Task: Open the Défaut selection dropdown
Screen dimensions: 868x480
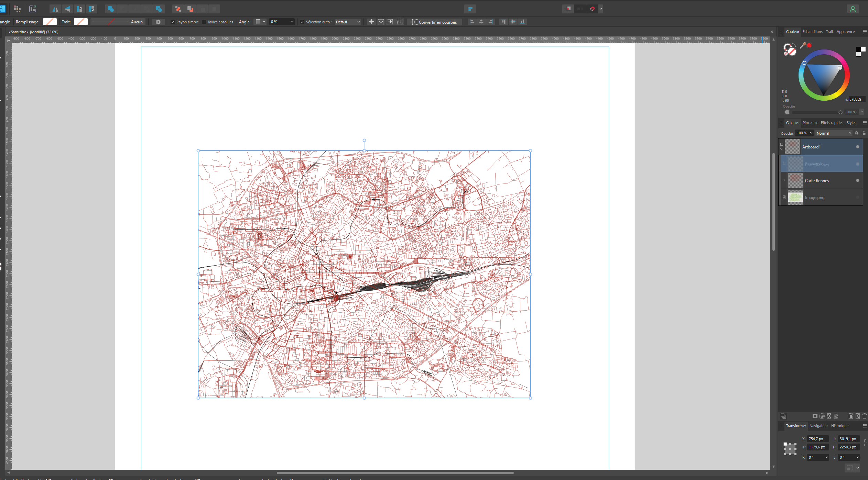Action: [x=347, y=22]
